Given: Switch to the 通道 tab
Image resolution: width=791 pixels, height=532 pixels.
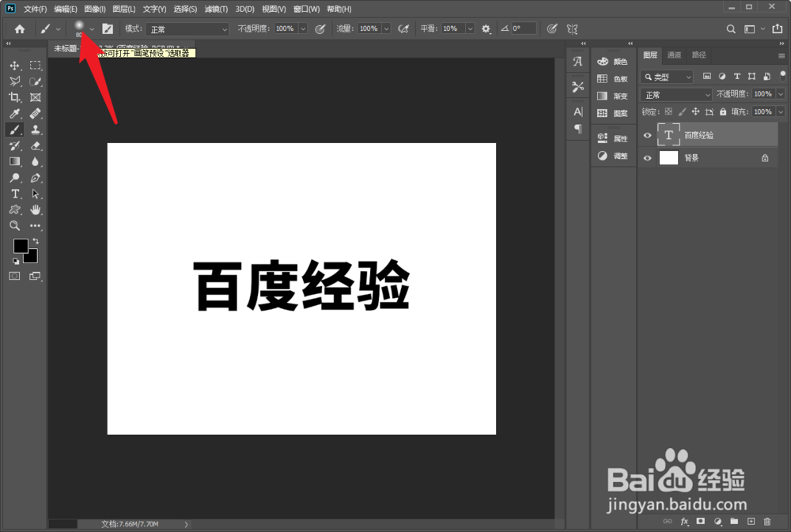Looking at the screenshot, I should [x=674, y=55].
